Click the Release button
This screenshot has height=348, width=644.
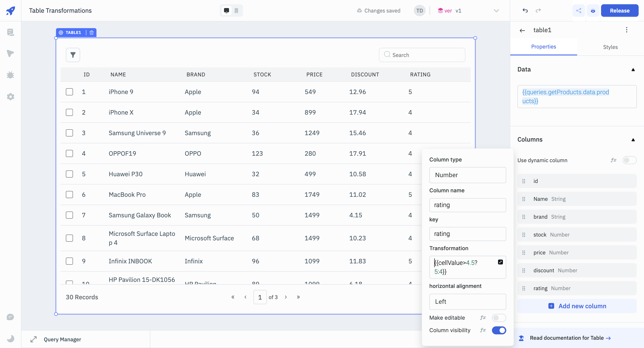tap(619, 10)
